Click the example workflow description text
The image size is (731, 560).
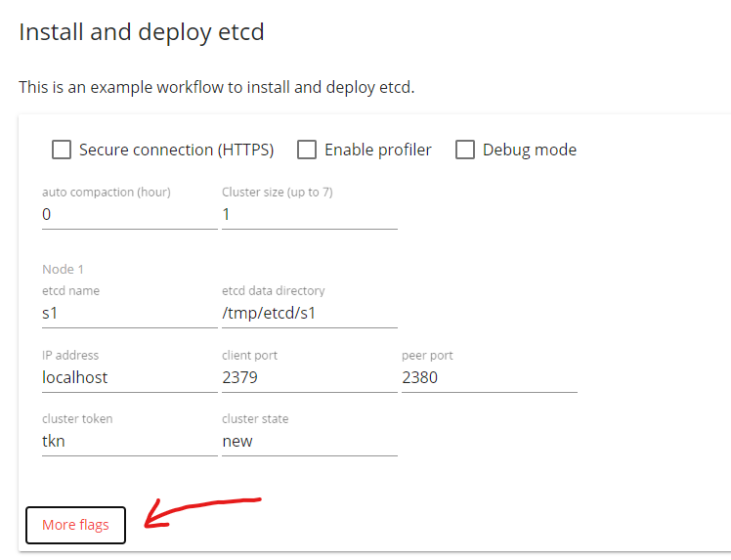click(216, 88)
